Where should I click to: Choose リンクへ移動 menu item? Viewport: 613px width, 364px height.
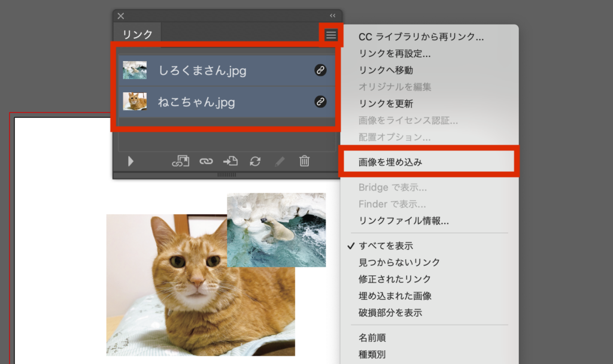click(x=386, y=71)
